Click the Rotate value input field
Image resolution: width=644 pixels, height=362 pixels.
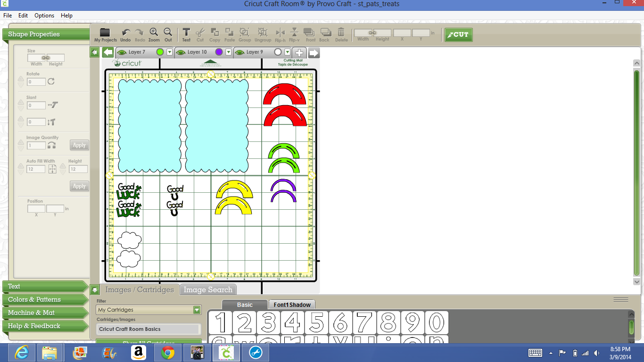[x=36, y=82]
